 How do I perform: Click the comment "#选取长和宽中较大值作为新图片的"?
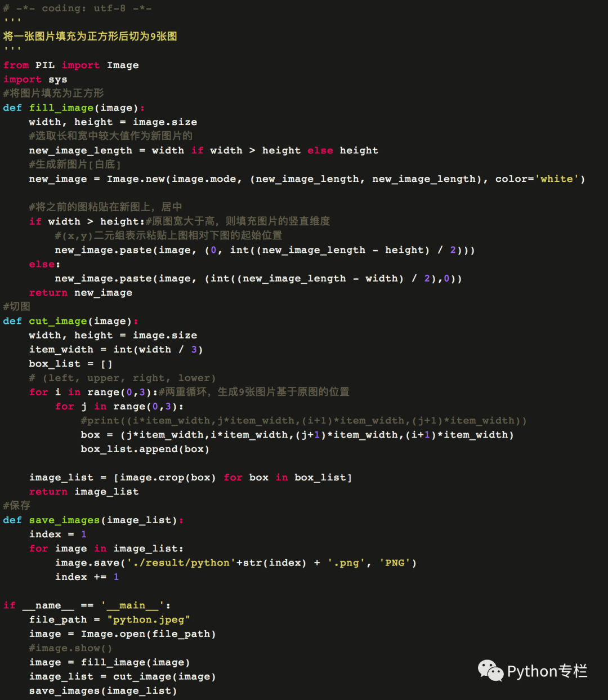(111, 136)
